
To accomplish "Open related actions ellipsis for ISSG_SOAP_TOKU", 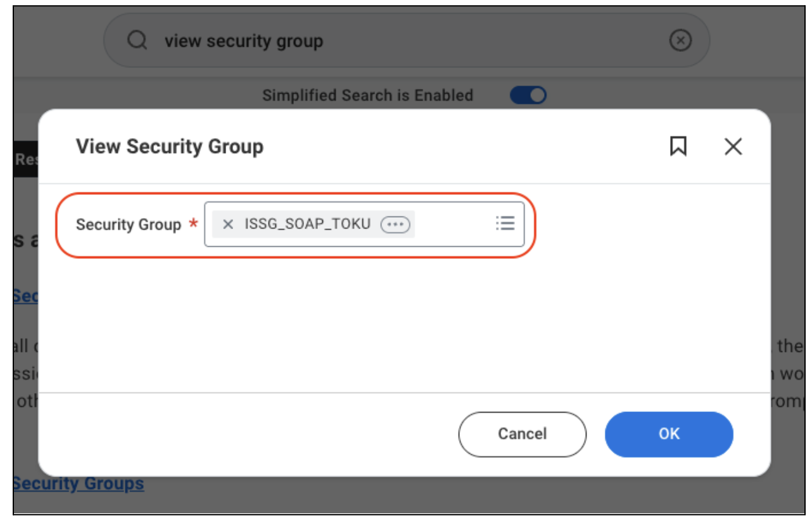I will 395,224.
